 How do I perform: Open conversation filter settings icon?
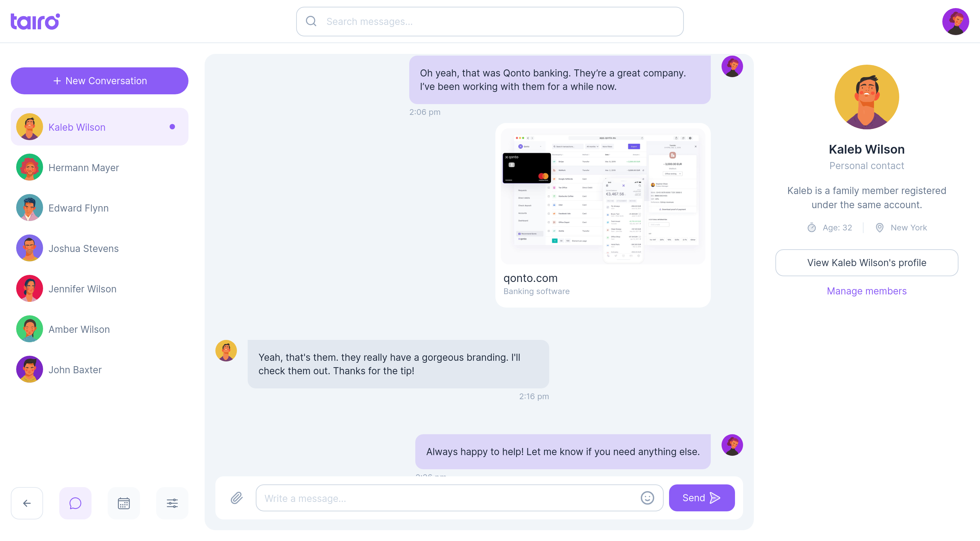pyautogui.click(x=172, y=503)
